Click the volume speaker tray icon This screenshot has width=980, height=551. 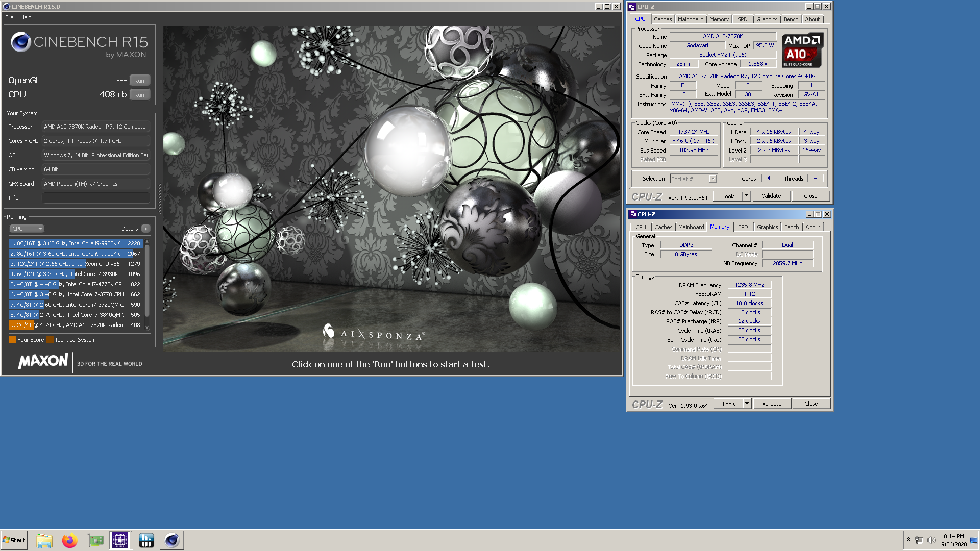[931, 540]
